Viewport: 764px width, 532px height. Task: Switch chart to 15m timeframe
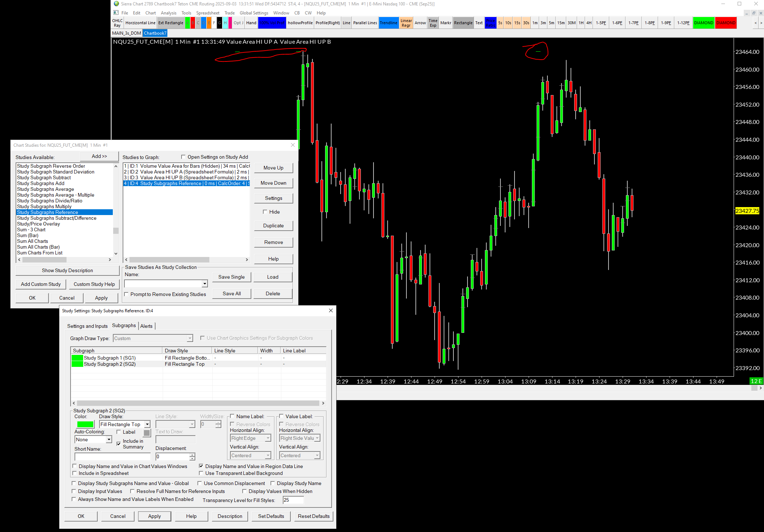click(x=561, y=23)
